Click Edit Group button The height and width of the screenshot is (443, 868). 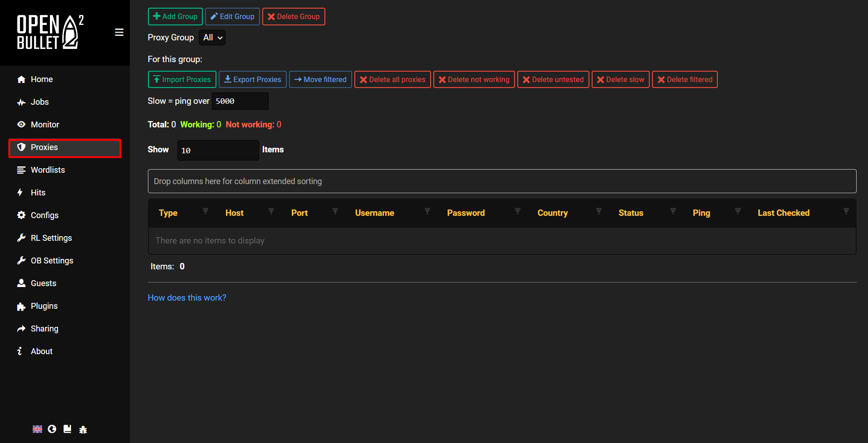(232, 17)
